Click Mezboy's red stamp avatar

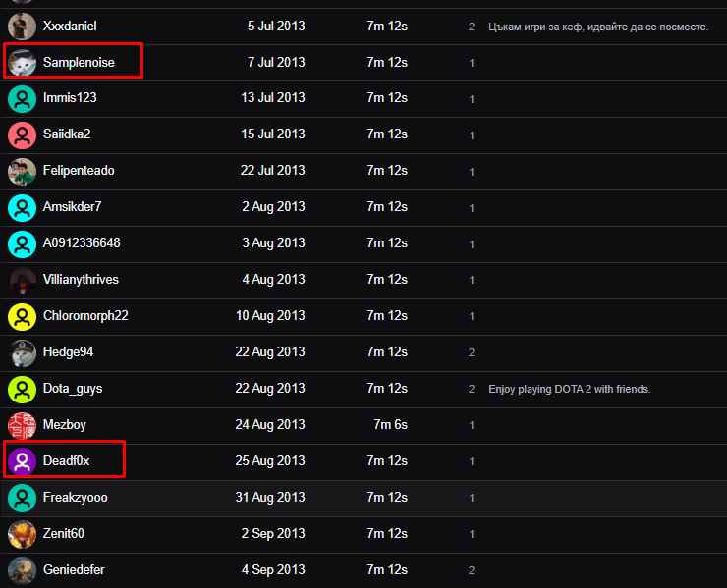pyautogui.click(x=22, y=425)
